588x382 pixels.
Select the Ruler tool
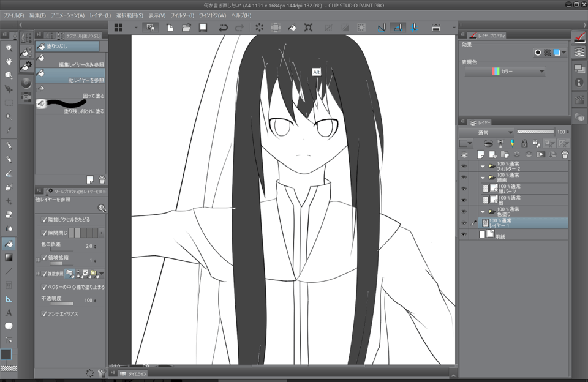click(9, 299)
